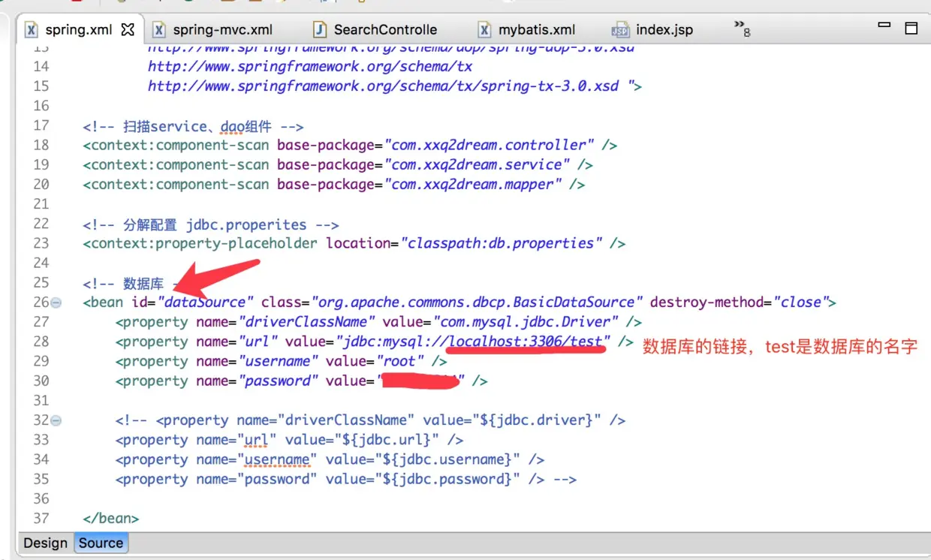Click the 扫描service、dao组件 comment on line 17
This screenshot has height=560, width=931.
click(193, 126)
